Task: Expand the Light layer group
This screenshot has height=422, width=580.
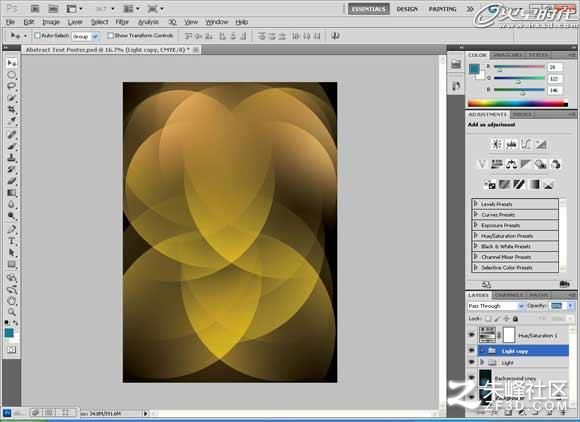Action: coord(482,362)
